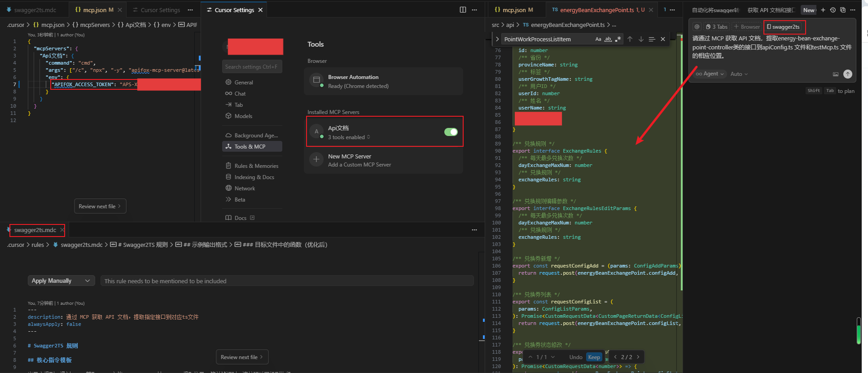The width and height of the screenshot is (868, 373).
Task: Open the Agent mode dropdown
Action: pyautogui.click(x=710, y=74)
